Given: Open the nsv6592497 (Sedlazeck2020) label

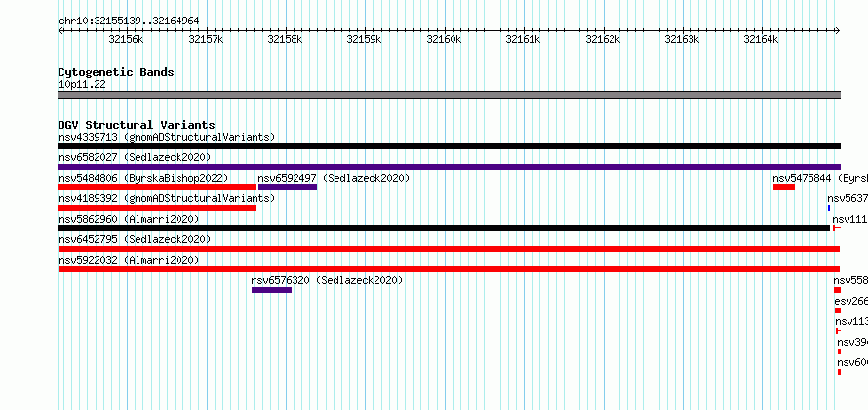Looking at the screenshot, I should (334, 178).
